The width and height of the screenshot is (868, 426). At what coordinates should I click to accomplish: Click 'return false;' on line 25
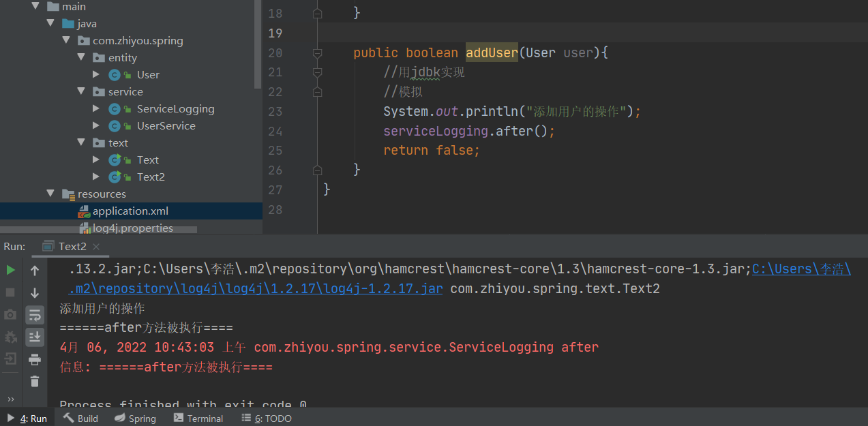click(x=432, y=150)
